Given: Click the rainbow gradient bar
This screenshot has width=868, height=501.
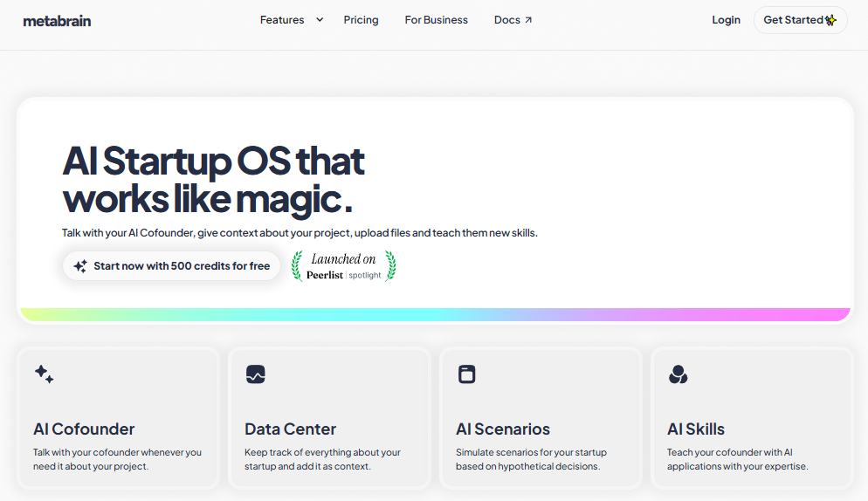Looking at the screenshot, I should coord(435,314).
